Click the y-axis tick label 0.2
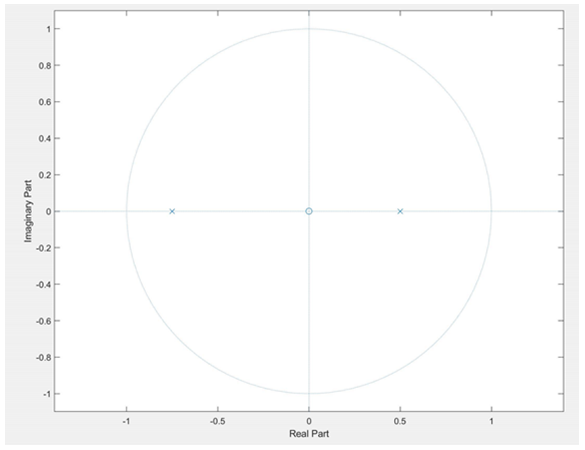Image resolution: width=585 pixels, height=450 pixels. click(x=44, y=175)
